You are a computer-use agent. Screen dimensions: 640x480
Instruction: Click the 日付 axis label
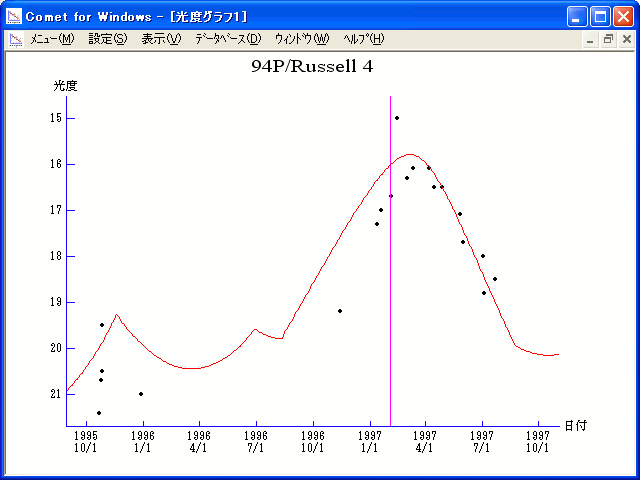pyautogui.click(x=576, y=426)
